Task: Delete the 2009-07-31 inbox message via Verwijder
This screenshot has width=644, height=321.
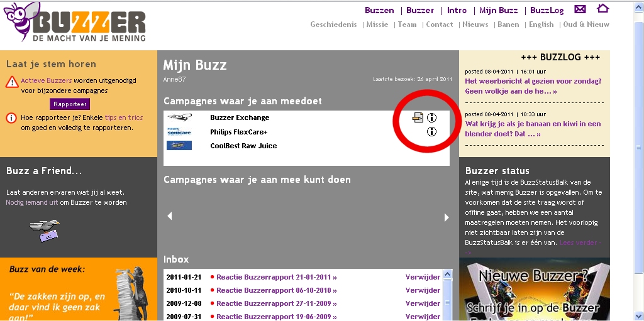Action: point(423,317)
